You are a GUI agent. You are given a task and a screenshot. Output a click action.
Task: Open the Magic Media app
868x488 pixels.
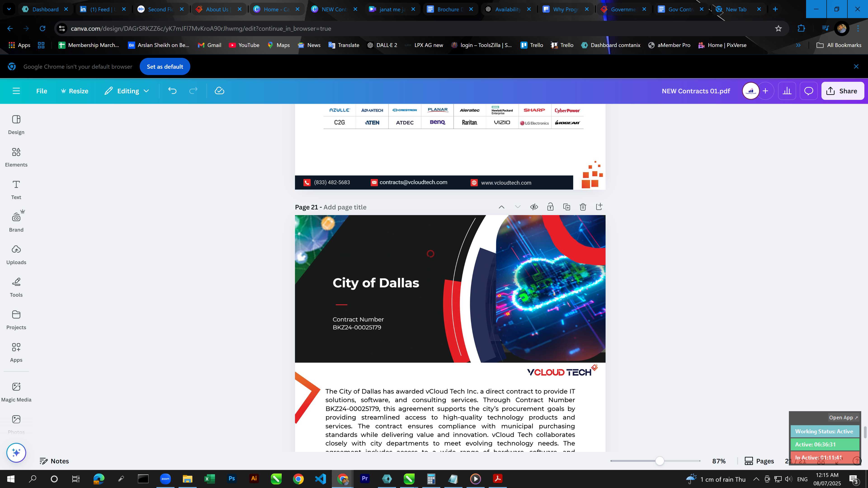pyautogui.click(x=16, y=392)
